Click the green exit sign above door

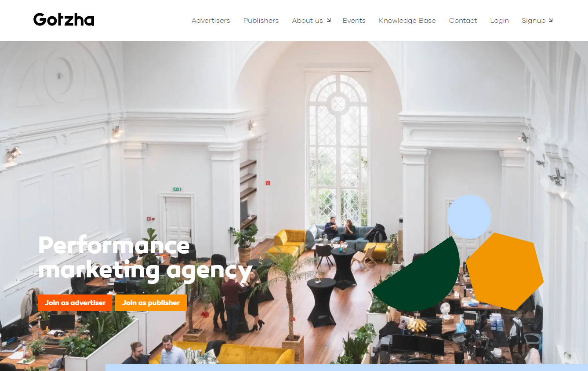click(x=177, y=189)
